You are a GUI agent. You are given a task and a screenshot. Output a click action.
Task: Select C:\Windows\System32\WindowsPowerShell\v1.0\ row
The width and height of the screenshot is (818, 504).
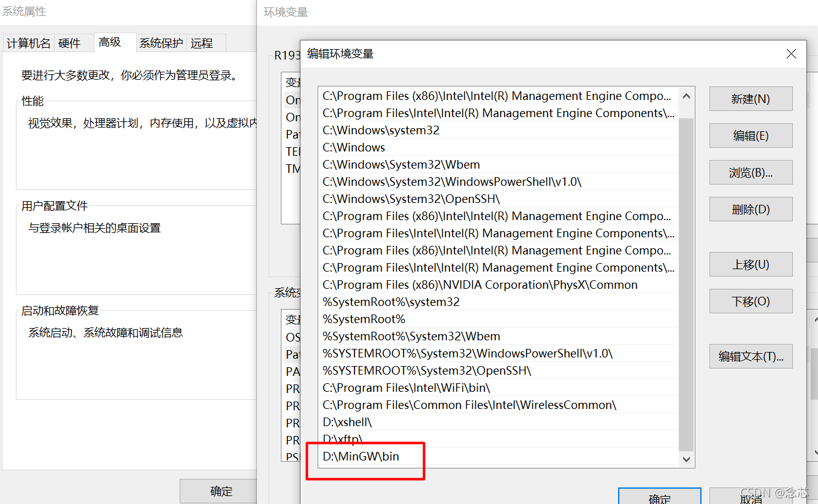pyautogui.click(x=498, y=181)
